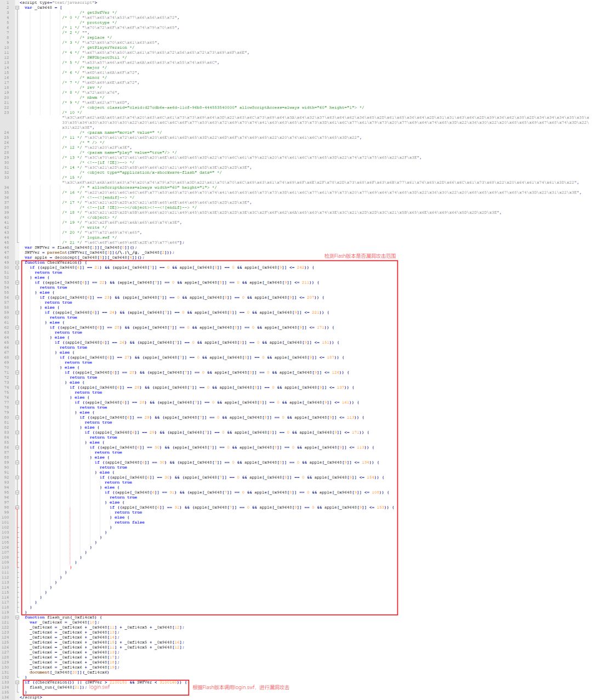Fold the if block at line 56

[17, 298]
